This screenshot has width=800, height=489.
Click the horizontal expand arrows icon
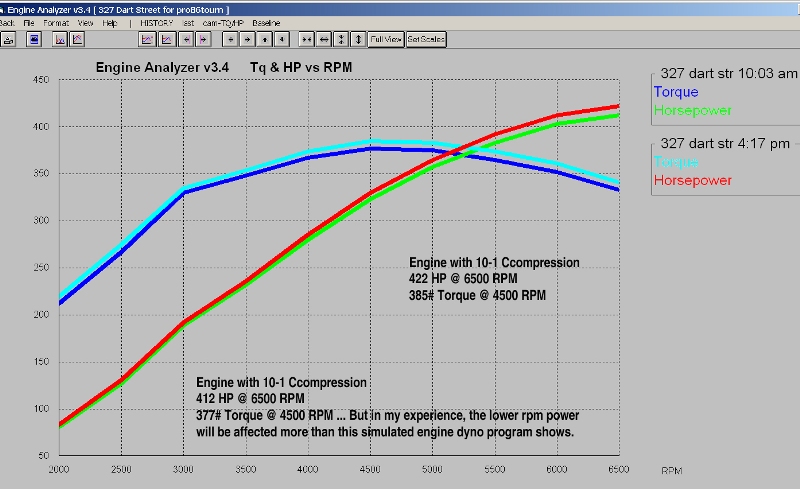[323, 39]
